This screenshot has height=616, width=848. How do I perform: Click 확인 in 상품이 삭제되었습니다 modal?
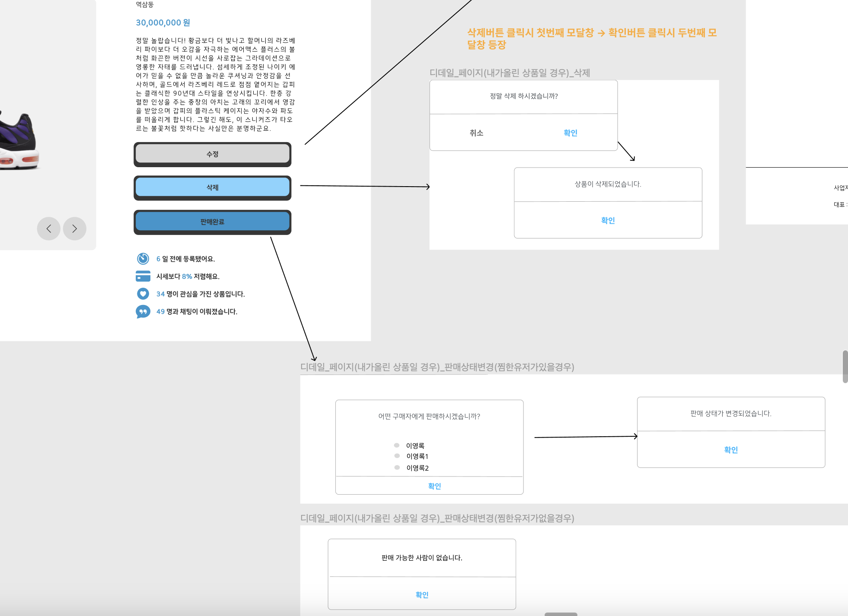click(608, 220)
